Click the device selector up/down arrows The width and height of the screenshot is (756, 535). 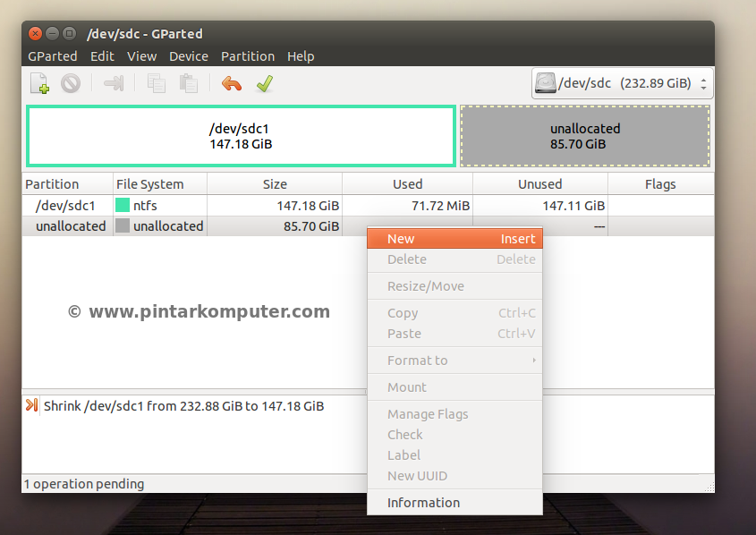(703, 84)
